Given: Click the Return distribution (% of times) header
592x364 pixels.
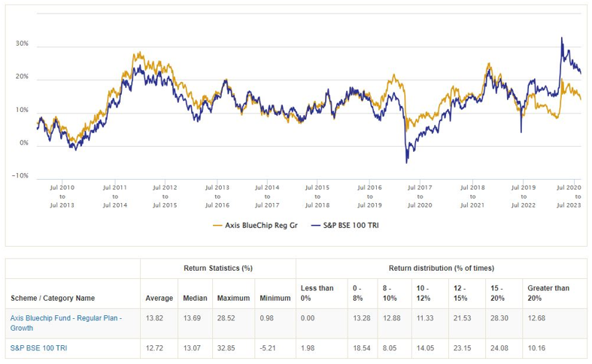Looking at the screenshot, I should [442, 268].
